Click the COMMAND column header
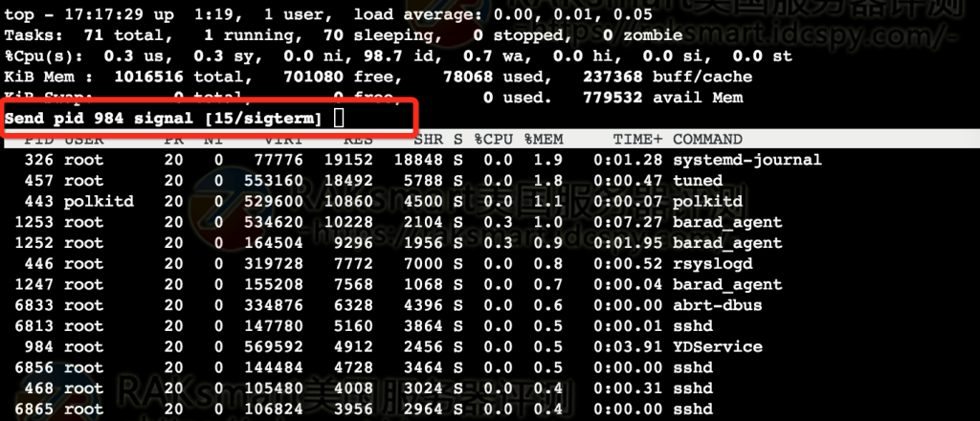Screen dimensions: 980x421 [x=710, y=140]
